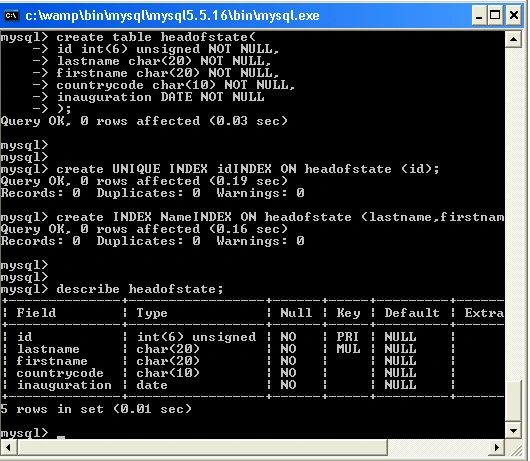
Task: Click the 'Default' column header
Action: pyautogui.click(x=412, y=313)
